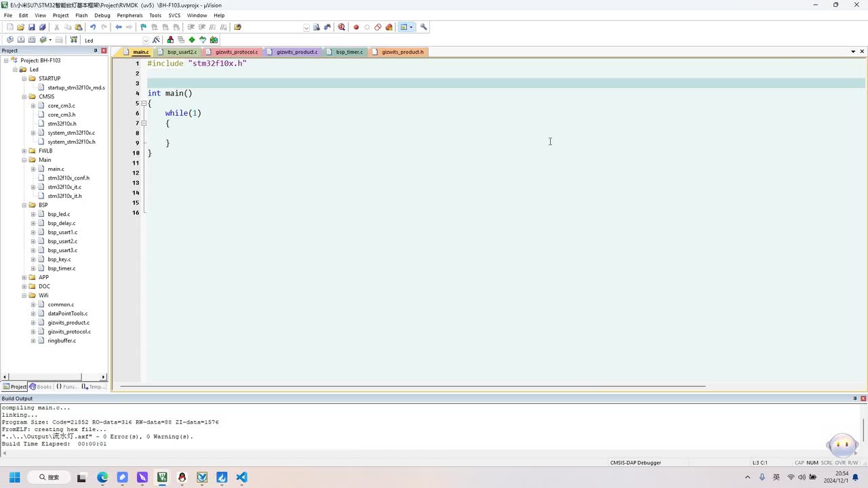Open the SVCS menu

coord(174,15)
